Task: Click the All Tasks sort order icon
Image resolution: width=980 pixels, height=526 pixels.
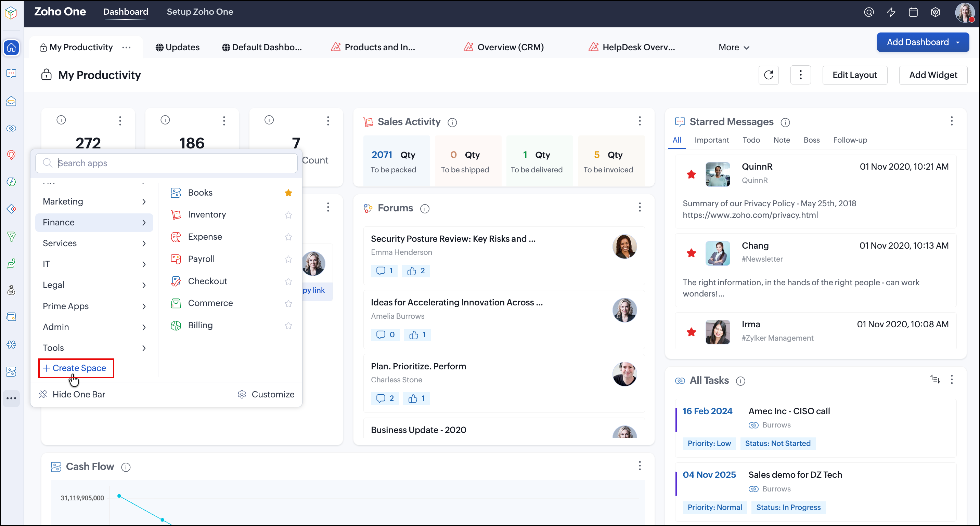Action: coord(935,379)
